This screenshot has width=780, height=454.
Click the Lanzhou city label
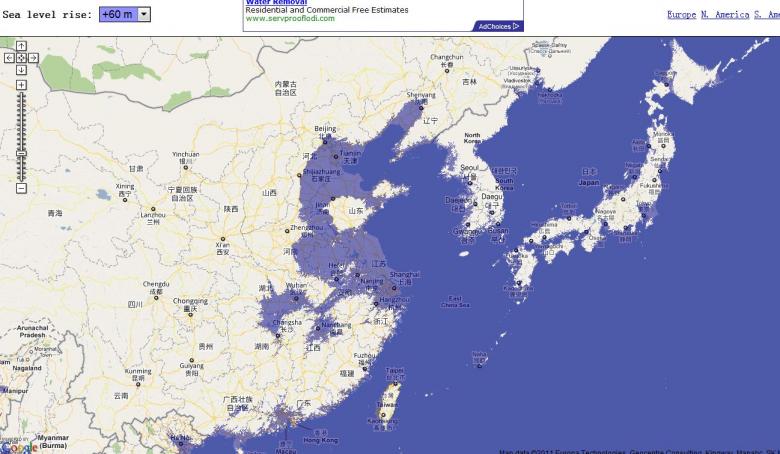click(153, 215)
